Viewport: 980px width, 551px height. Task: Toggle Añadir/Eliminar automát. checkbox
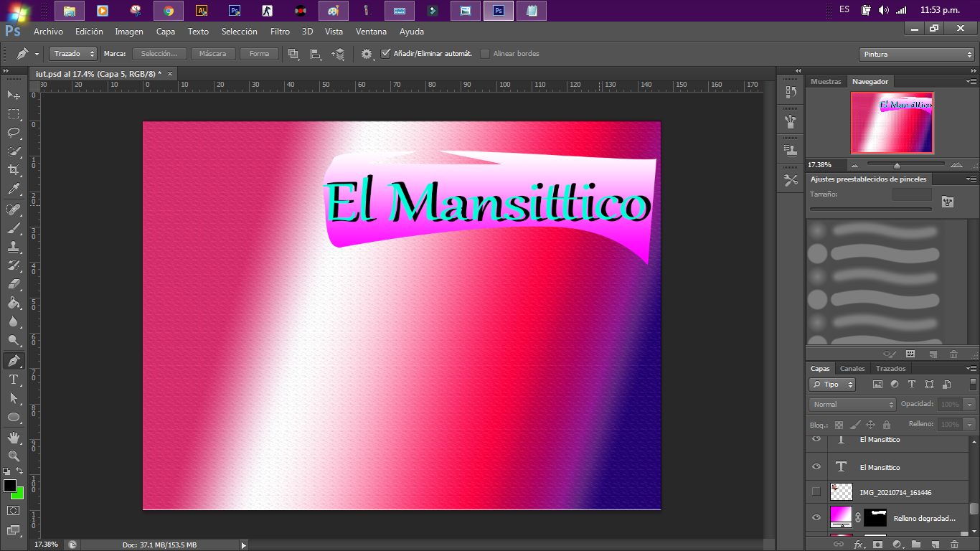(x=386, y=54)
